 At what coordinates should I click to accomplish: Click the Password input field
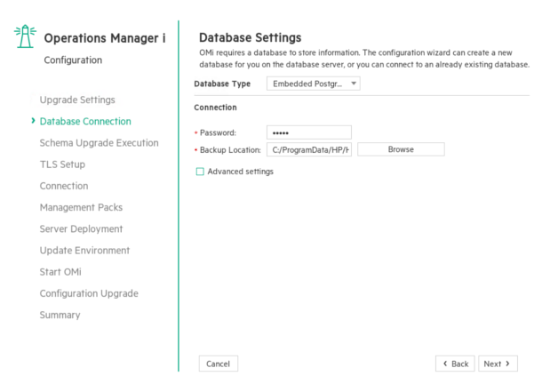pyautogui.click(x=309, y=132)
